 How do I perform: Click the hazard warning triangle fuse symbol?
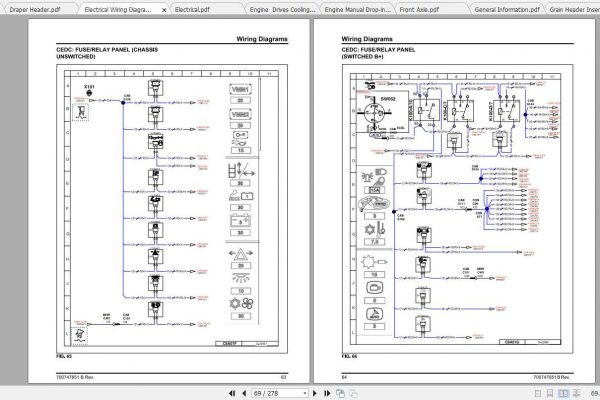click(x=241, y=254)
